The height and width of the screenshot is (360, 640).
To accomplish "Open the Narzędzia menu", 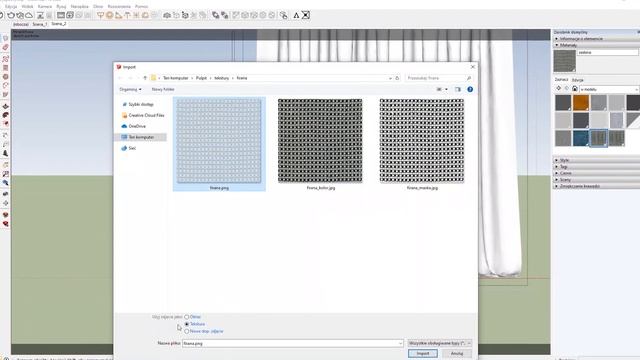I will [80, 7].
